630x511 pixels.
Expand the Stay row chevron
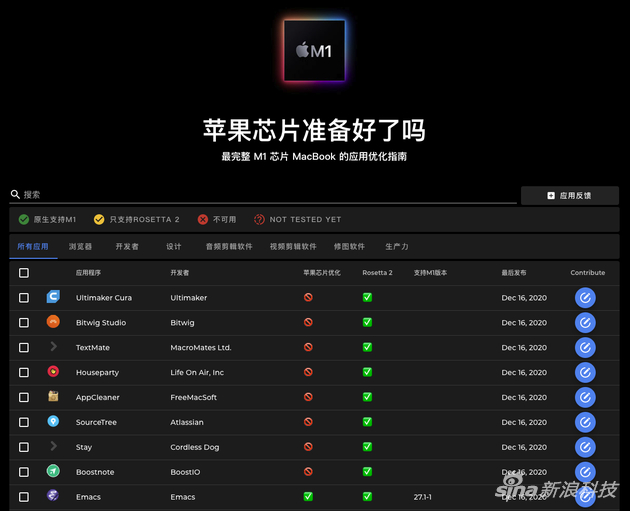coord(53,446)
